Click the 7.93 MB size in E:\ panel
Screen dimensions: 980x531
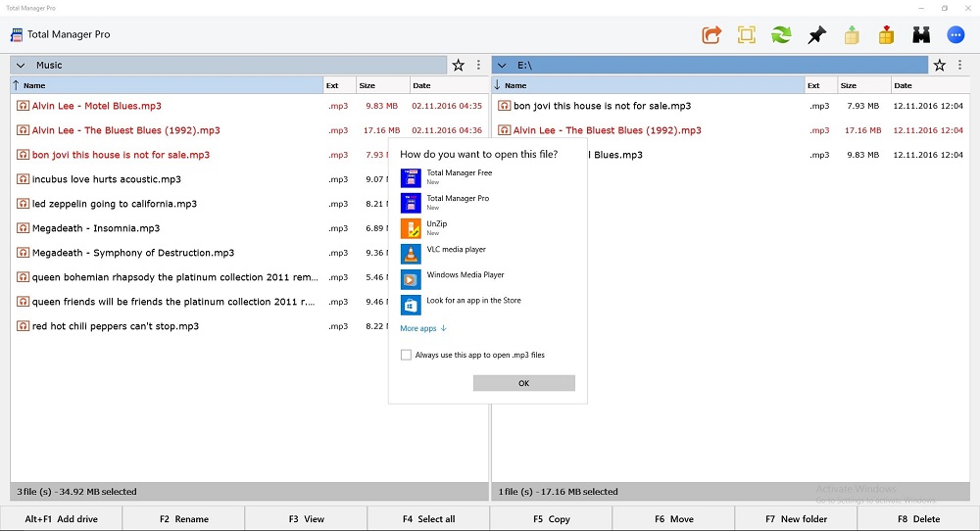(x=863, y=106)
